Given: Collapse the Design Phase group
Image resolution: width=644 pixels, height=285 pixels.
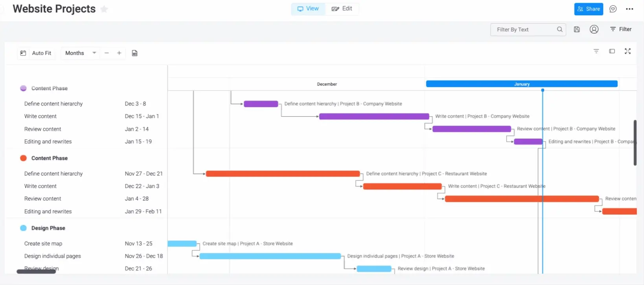Looking at the screenshot, I should [48, 228].
